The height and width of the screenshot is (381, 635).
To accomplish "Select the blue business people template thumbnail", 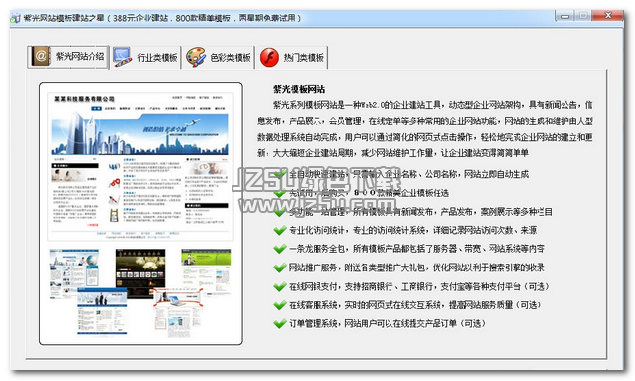I will pos(102,311).
